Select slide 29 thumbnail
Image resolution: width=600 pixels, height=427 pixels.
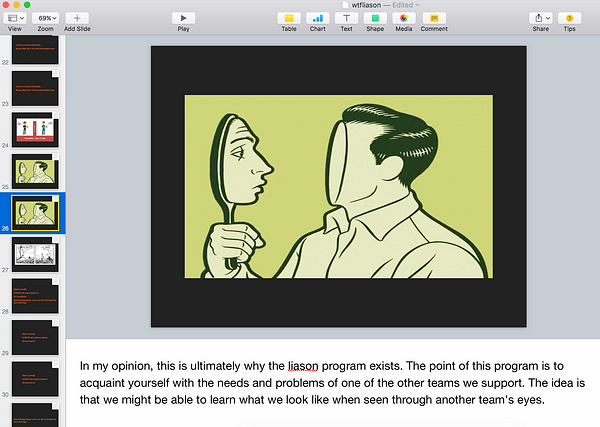[35, 337]
